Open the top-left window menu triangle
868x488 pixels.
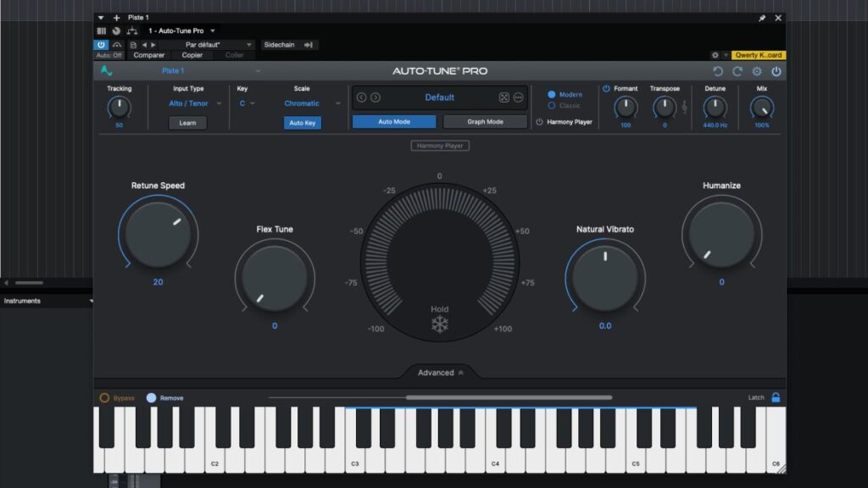tap(101, 18)
